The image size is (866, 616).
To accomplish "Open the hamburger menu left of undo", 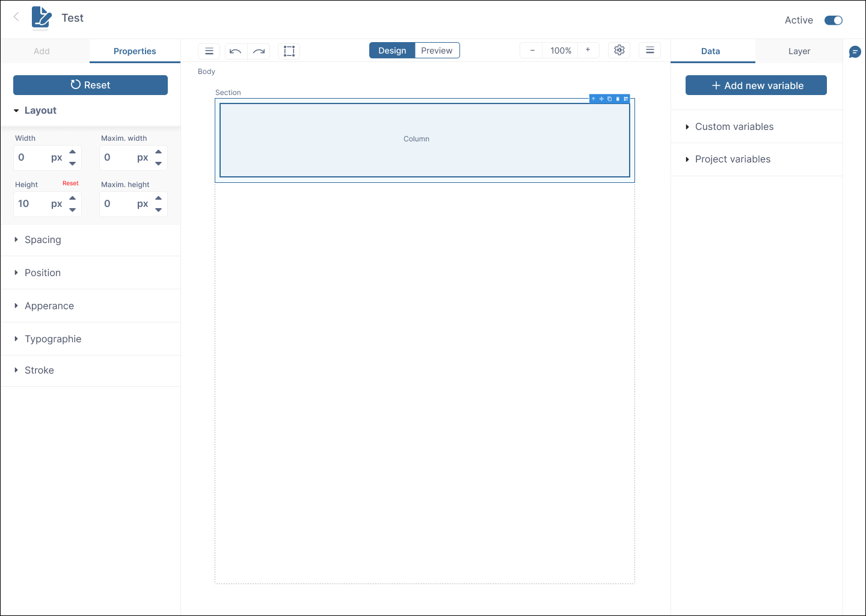I will [x=209, y=51].
